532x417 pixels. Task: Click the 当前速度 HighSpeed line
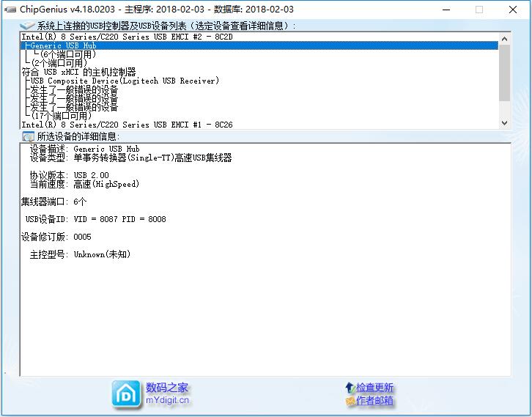click(x=84, y=184)
